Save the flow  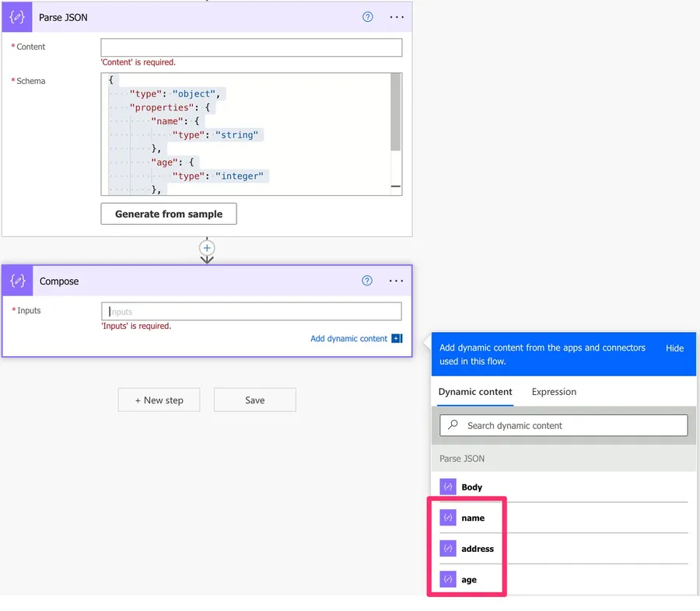tap(255, 400)
